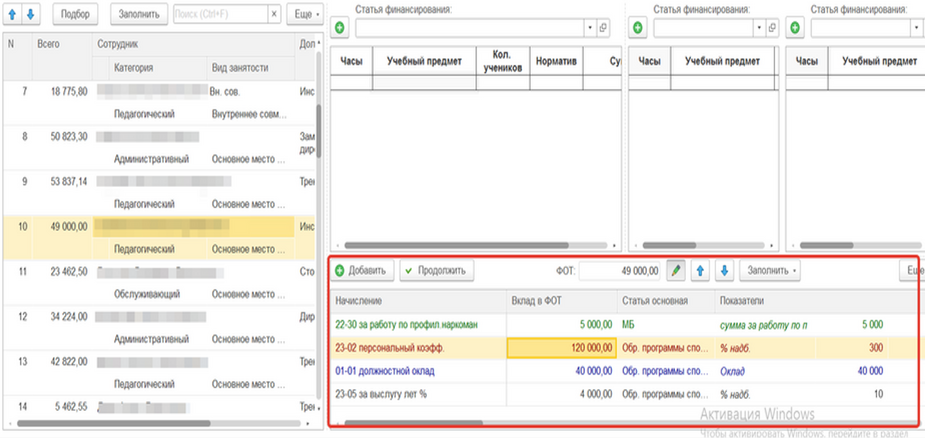
Task: Clear the search field with the X icon
Action: point(274,15)
